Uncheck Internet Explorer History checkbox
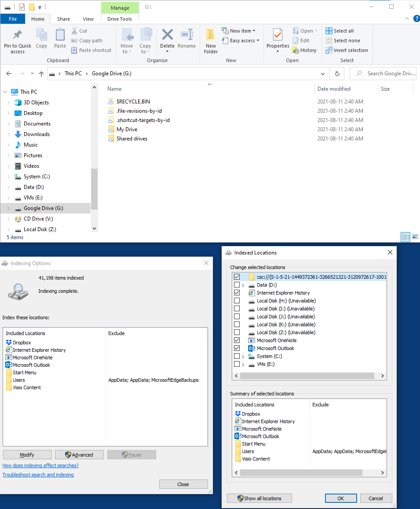 click(x=237, y=293)
